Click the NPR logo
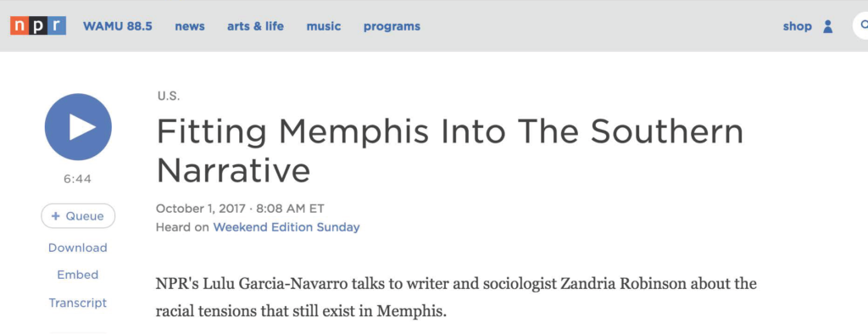Image resolution: width=868 pixels, height=334 pixels. point(37,26)
